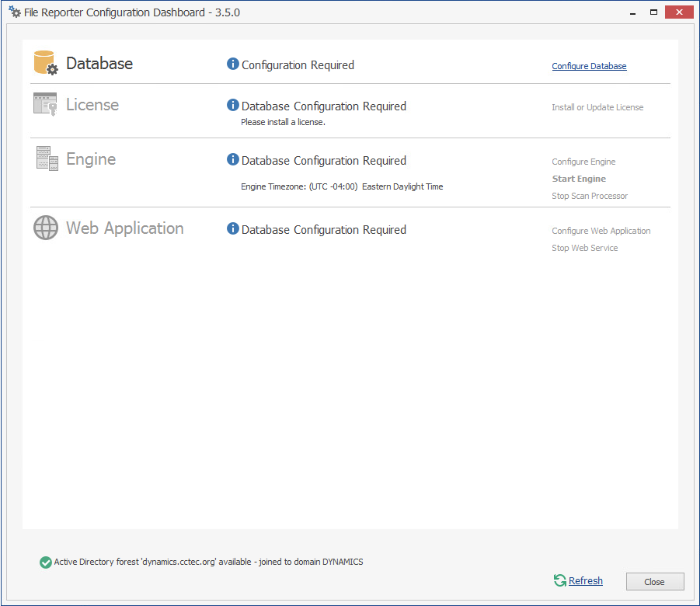Click the green Refresh arrows icon
The image size is (700, 606).
pos(559,580)
